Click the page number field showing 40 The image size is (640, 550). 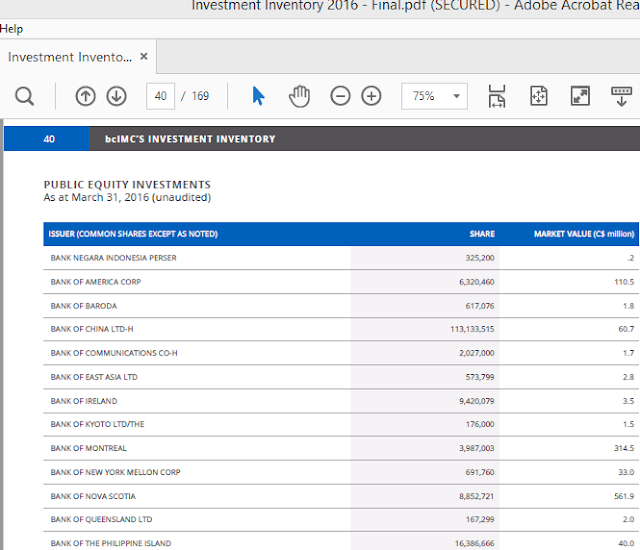160,96
